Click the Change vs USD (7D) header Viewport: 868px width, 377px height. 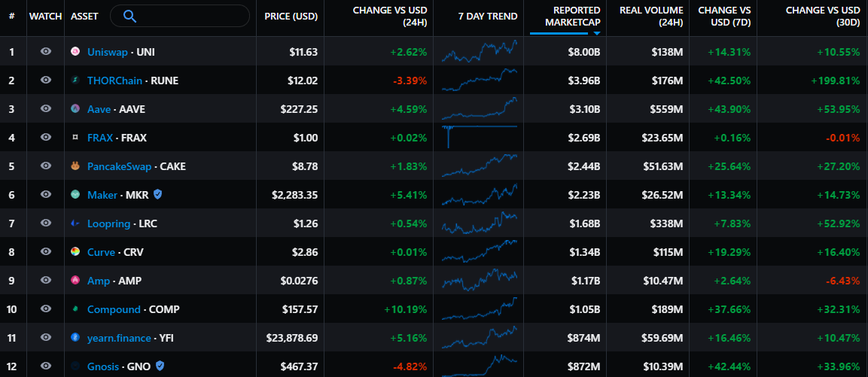(725, 16)
